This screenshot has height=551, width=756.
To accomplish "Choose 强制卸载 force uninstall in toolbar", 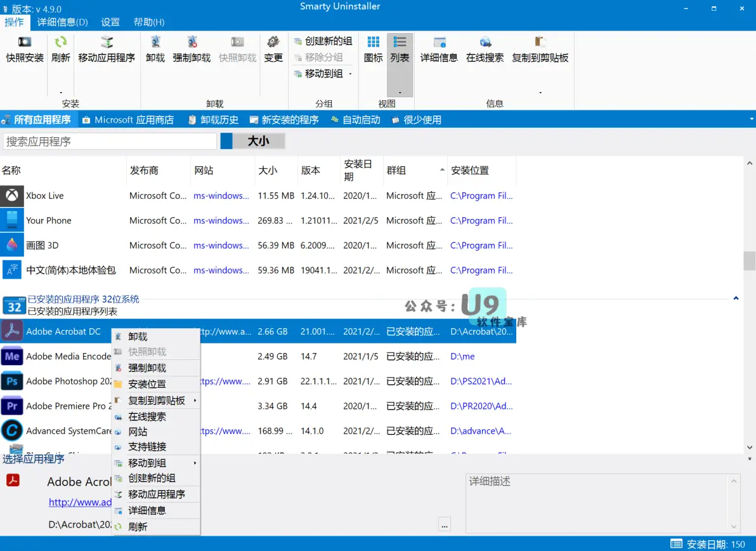I will tap(192, 42).
